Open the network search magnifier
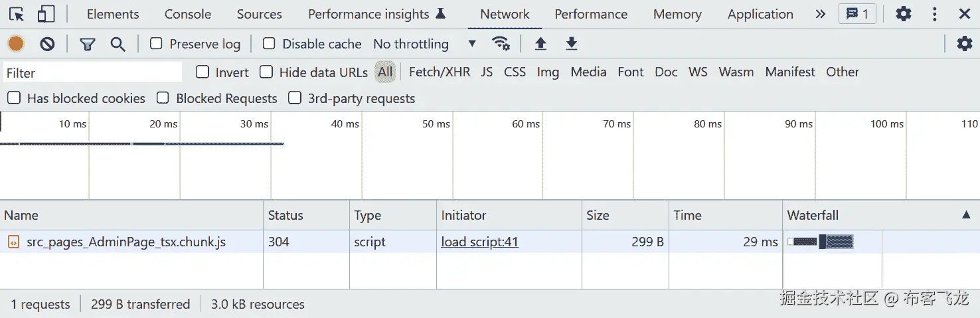The width and height of the screenshot is (980, 318). [118, 44]
